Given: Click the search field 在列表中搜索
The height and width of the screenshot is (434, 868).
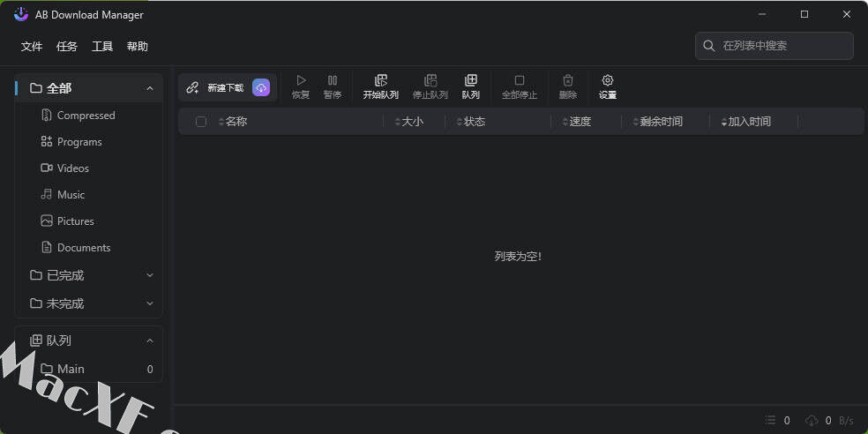Looking at the screenshot, I should [774, 45].
